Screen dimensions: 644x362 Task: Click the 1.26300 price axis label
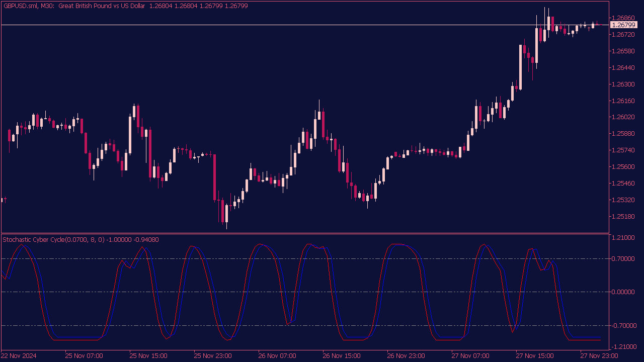tap(624, 84)
